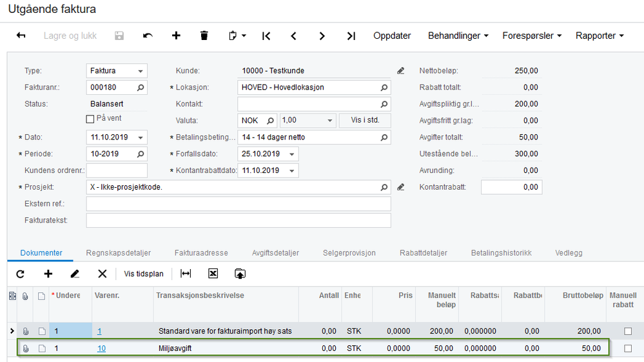Refresh the document lines grid
The width and height of the screenshot is (644, 362).
point(21,274)
